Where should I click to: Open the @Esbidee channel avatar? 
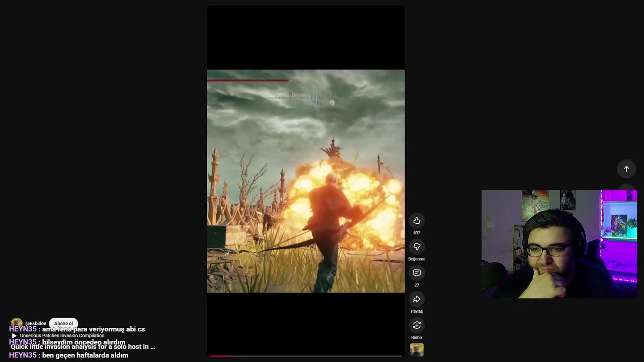[17, 323]
